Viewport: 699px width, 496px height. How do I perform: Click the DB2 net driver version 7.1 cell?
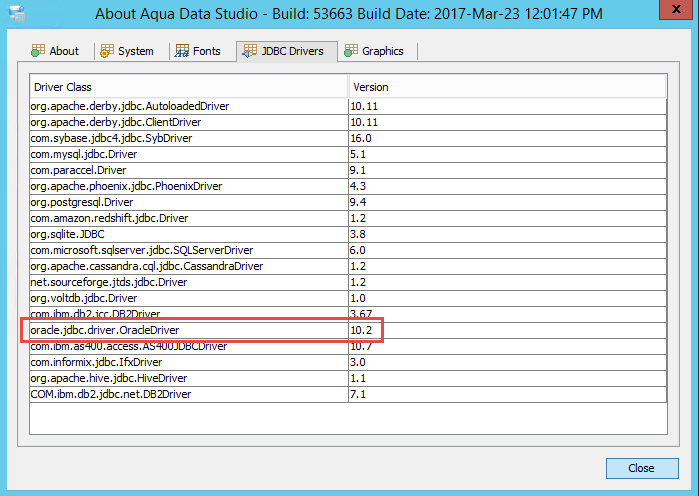tap(507, 394)
